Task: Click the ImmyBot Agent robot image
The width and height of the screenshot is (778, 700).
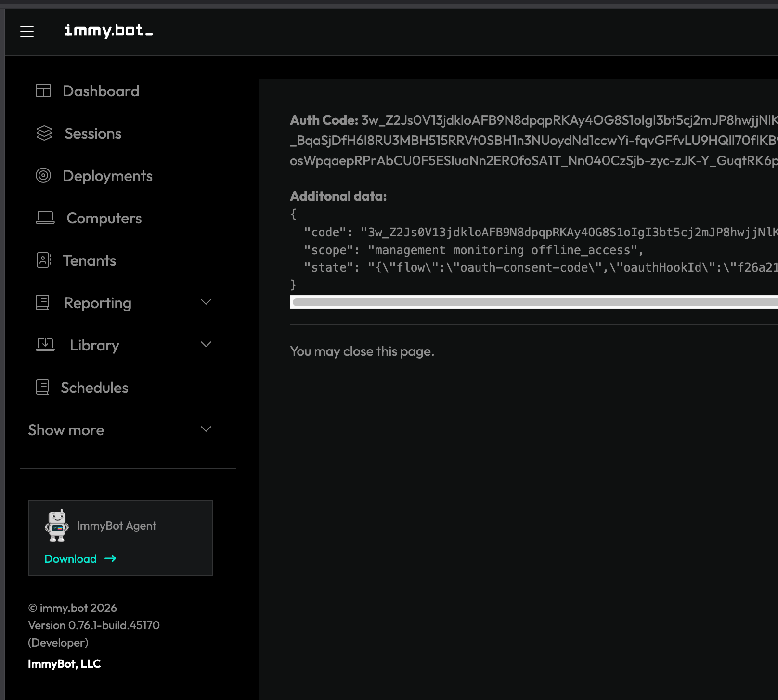Action: tap(57, 526)
